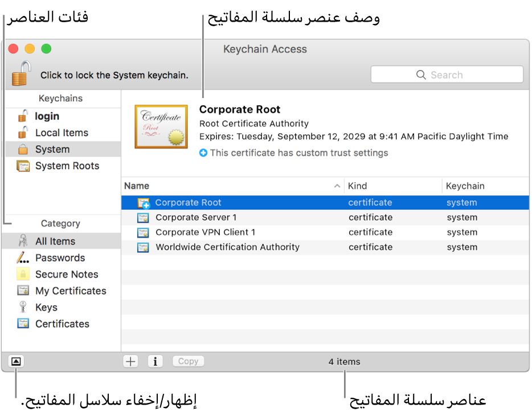Select the Local Items padlock icon
This screenshot has height=412, width=532.
tap(23, 132)
